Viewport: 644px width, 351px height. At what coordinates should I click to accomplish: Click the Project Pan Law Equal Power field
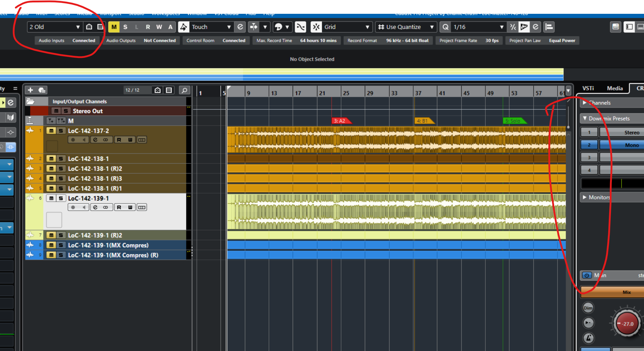pyautogui.click(x=542, y=41)
